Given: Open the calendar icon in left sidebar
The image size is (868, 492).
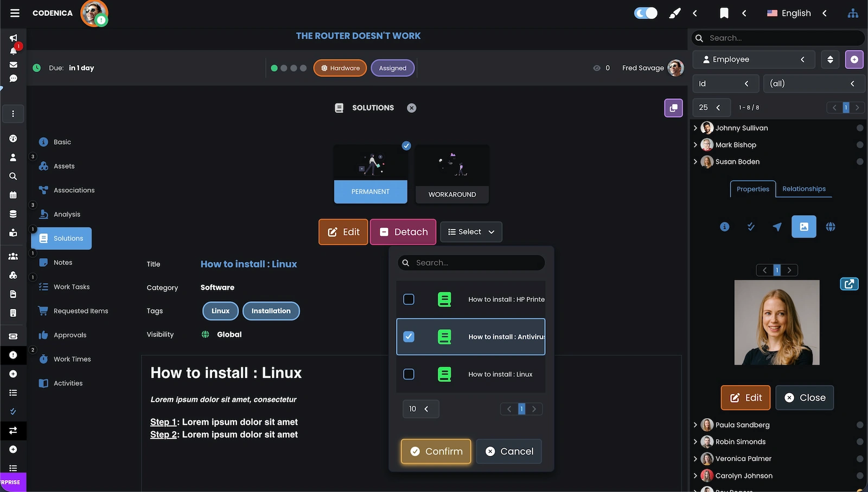Looking at the screenshot, I should (x=13, y=195).
